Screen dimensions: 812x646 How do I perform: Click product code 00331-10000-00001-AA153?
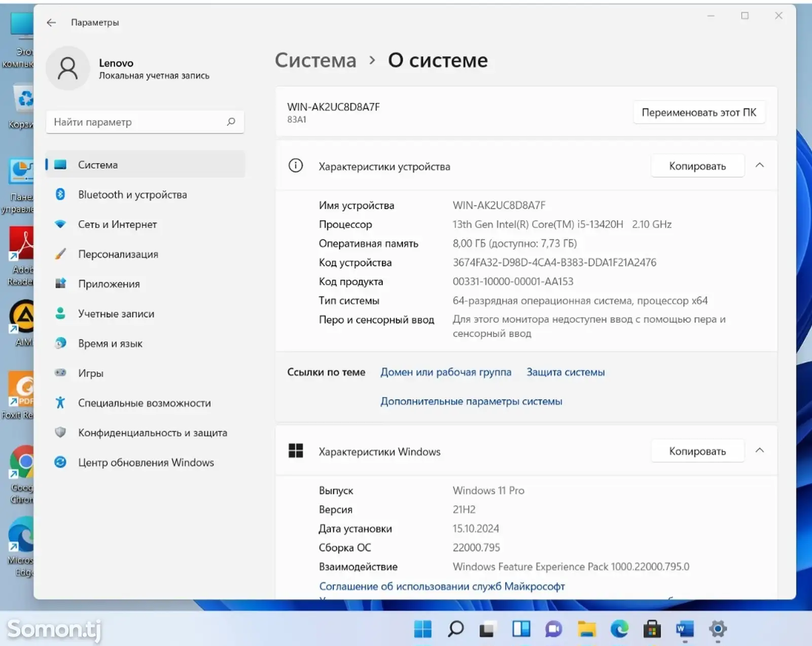(x=513, y=281)
